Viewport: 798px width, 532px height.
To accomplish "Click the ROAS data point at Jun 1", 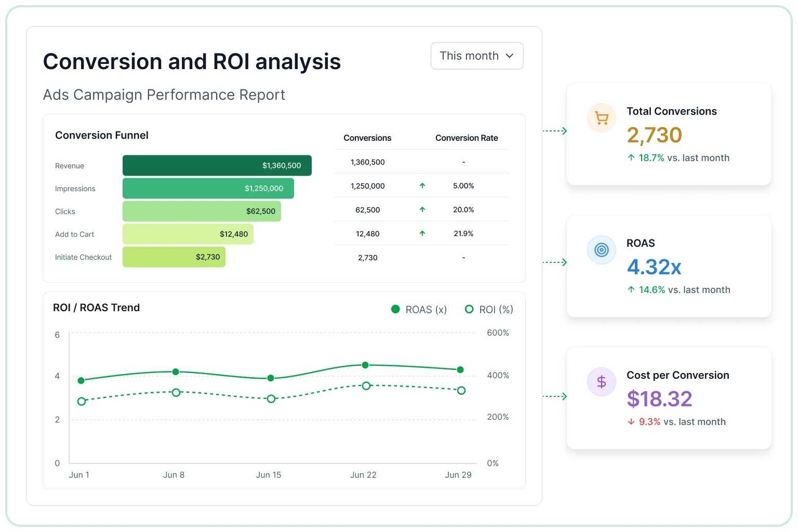I will (81, 381).
